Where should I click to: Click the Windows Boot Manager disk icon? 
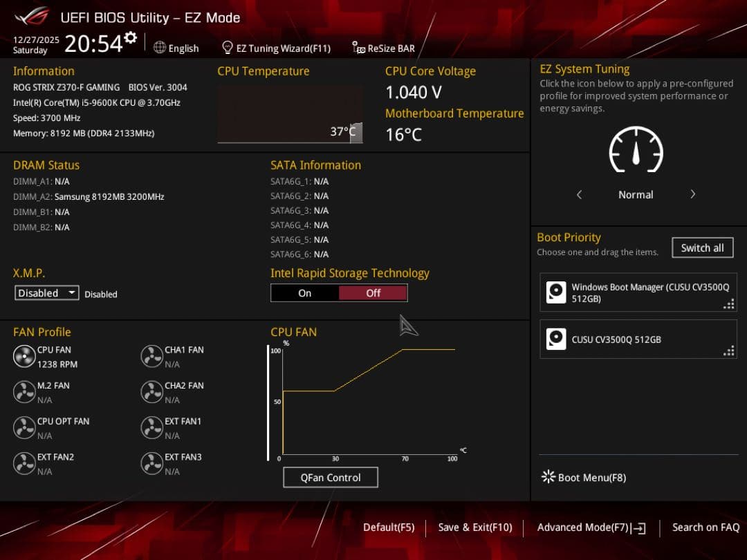coord(556,292)
